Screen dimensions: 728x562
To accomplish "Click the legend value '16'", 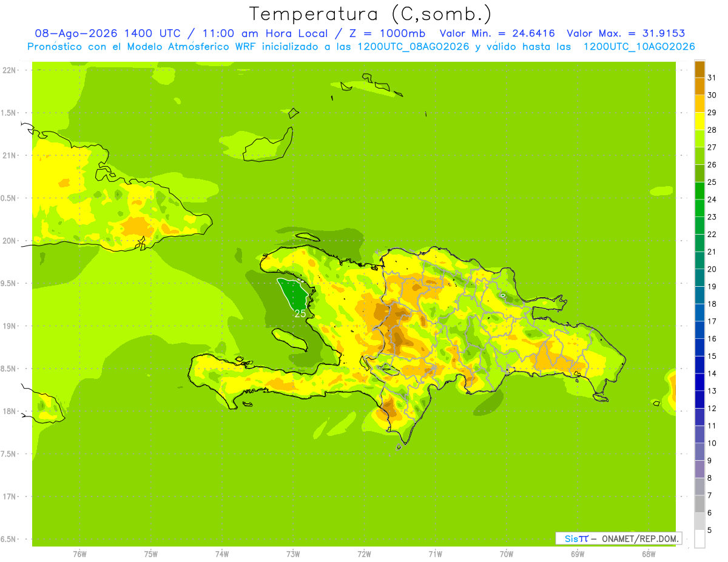I will pos(712,339).
